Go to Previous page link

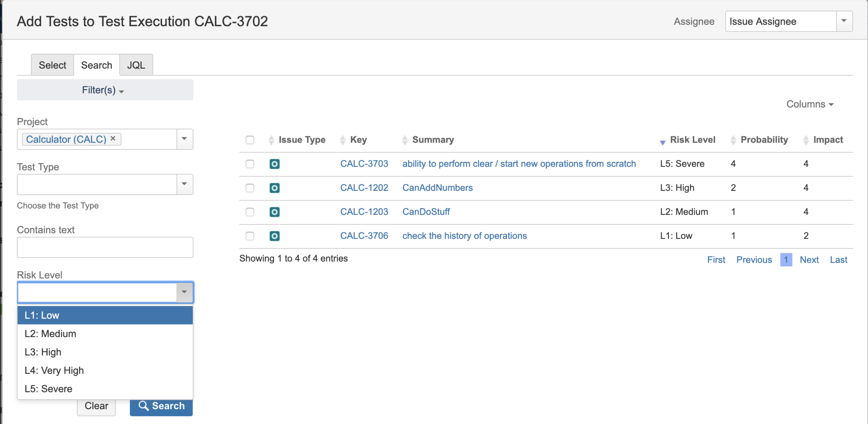click(754, 260)
